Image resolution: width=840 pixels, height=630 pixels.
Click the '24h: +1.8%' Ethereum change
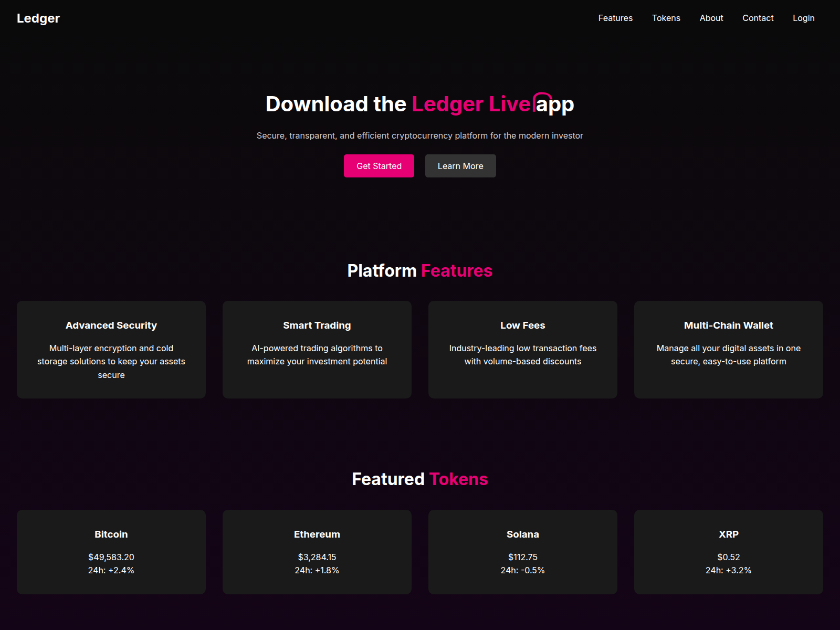pyautogui.click(x=317, y=570)
